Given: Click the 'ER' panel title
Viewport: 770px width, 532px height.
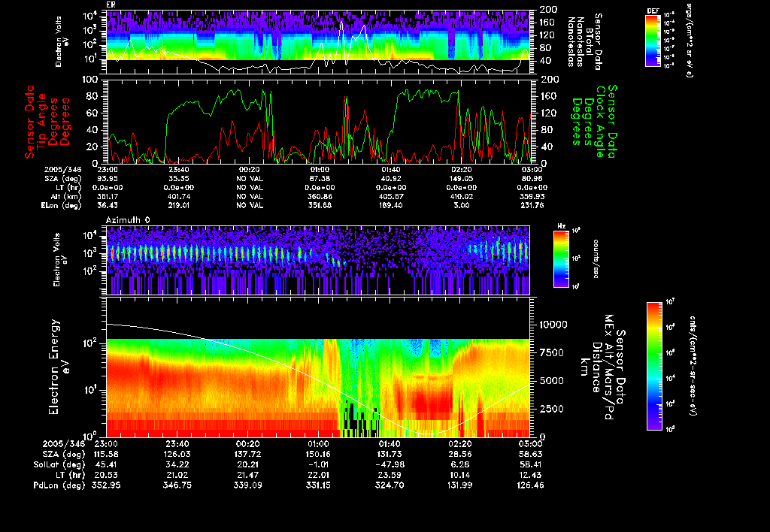Looking at the screenshot, I should [x=110, y=5].
